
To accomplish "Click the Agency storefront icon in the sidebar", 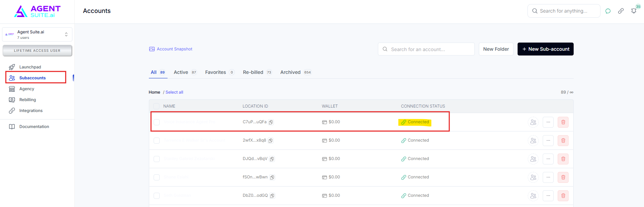I will tap(12, 89).
